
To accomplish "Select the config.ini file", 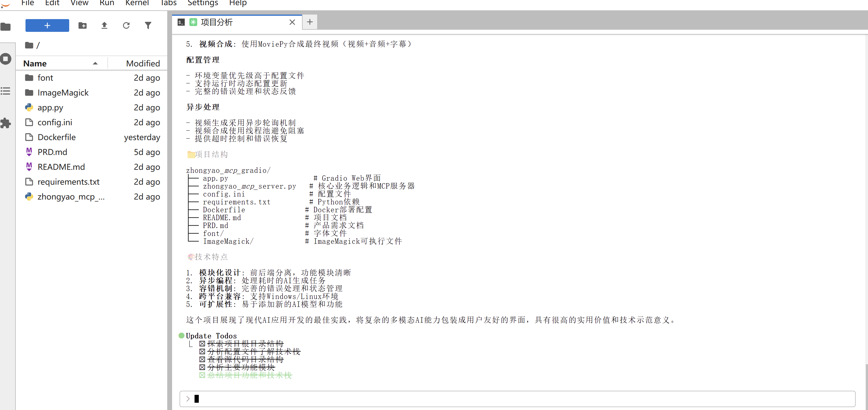I will 92,122.
